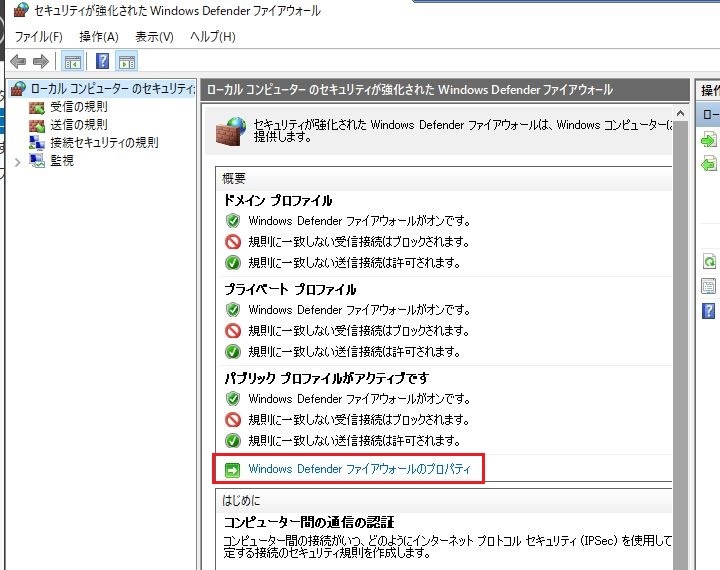720x570 pixels.
Task: Click green check icon under プライベート プロファイル
Action: coord(233,352)
